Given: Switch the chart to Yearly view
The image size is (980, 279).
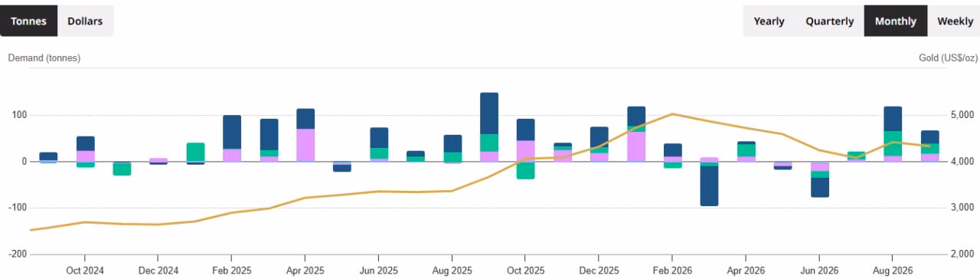Looking at the screenshot, I should tap(769, 21).
